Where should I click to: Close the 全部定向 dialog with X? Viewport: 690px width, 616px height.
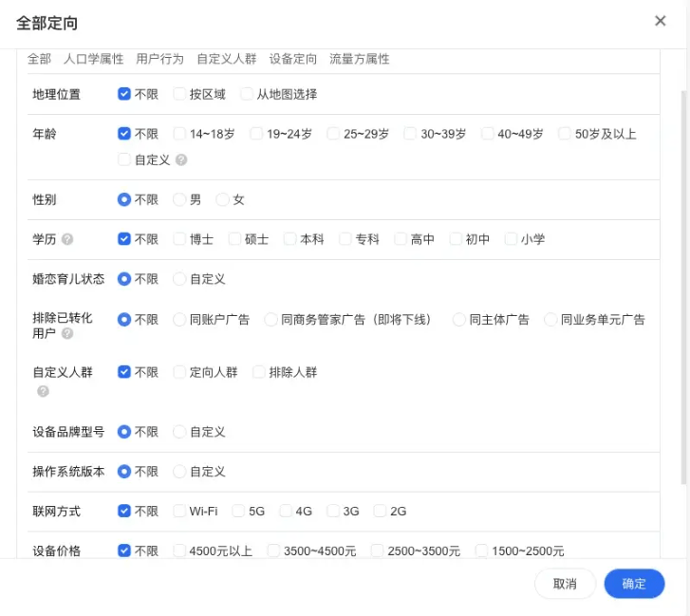pyautogui.click(x=661, y=21)
